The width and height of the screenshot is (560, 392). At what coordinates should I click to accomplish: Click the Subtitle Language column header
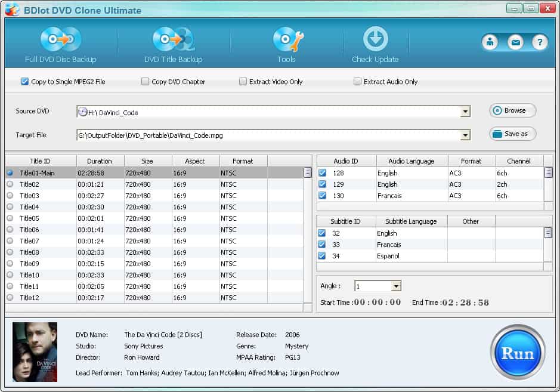(411, 221)
